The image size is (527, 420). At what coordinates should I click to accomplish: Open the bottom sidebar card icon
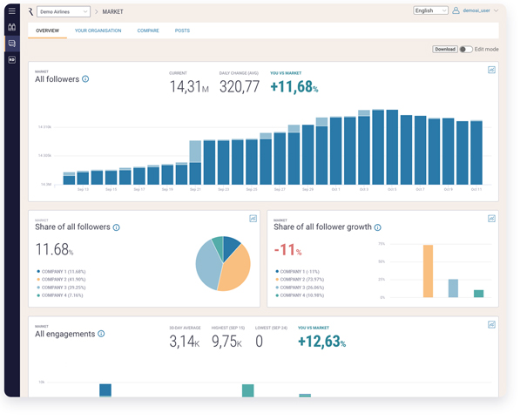[x=12, y=60]
